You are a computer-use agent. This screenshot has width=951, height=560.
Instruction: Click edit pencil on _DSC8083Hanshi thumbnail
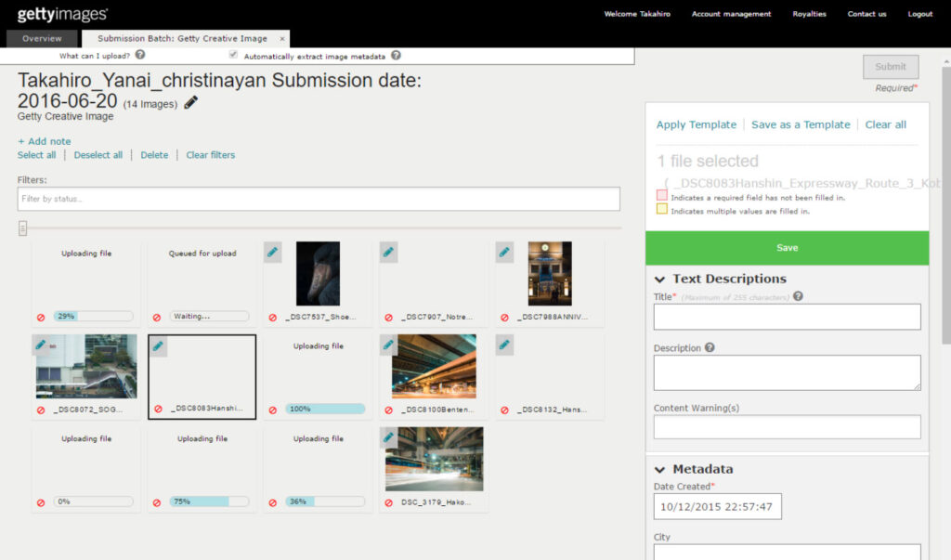157,345
